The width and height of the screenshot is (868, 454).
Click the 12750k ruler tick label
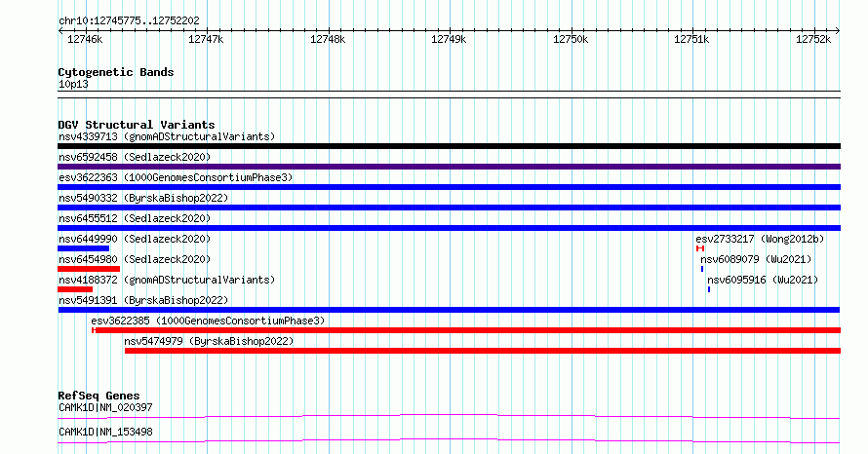(571, 39)
